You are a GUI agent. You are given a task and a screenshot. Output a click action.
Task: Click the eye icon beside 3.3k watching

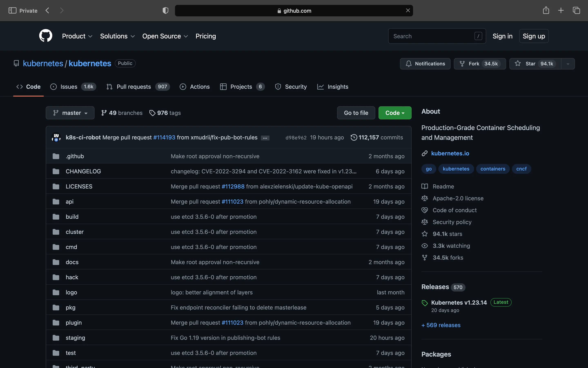(x=424, y=246)
